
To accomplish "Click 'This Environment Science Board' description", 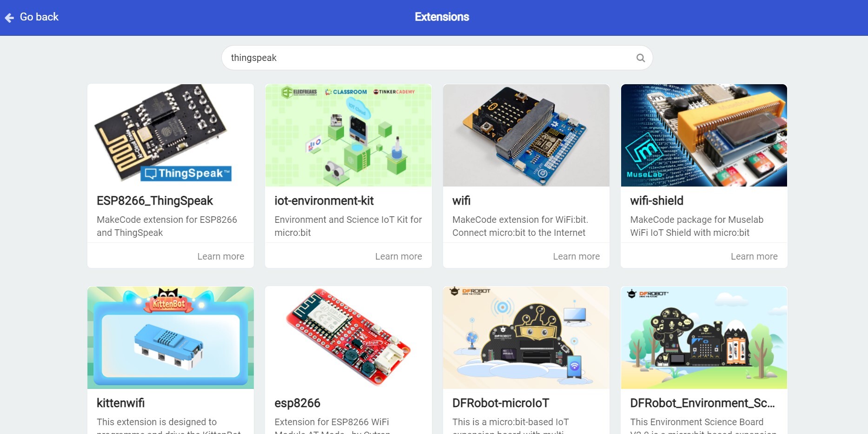I will click(697, 422).
